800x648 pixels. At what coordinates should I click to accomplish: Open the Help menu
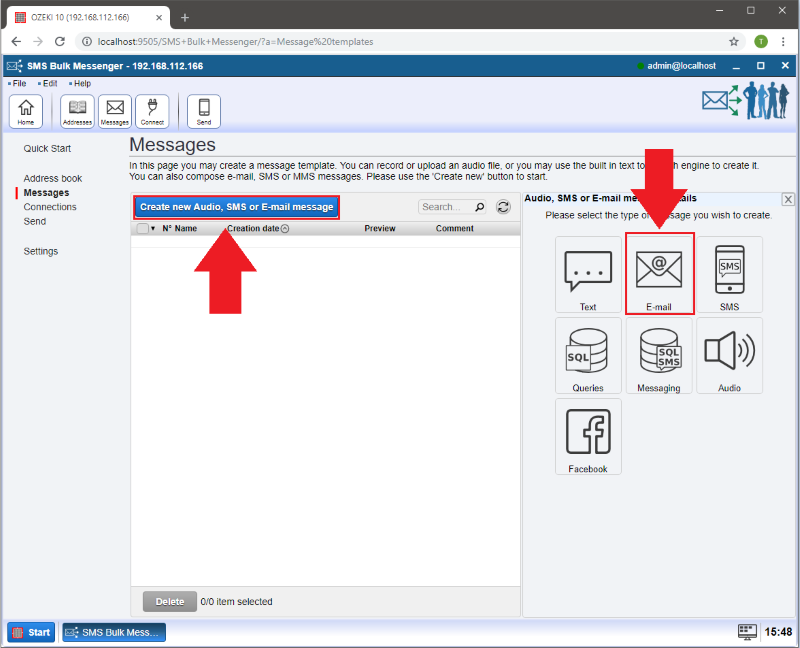click(81, 83)
